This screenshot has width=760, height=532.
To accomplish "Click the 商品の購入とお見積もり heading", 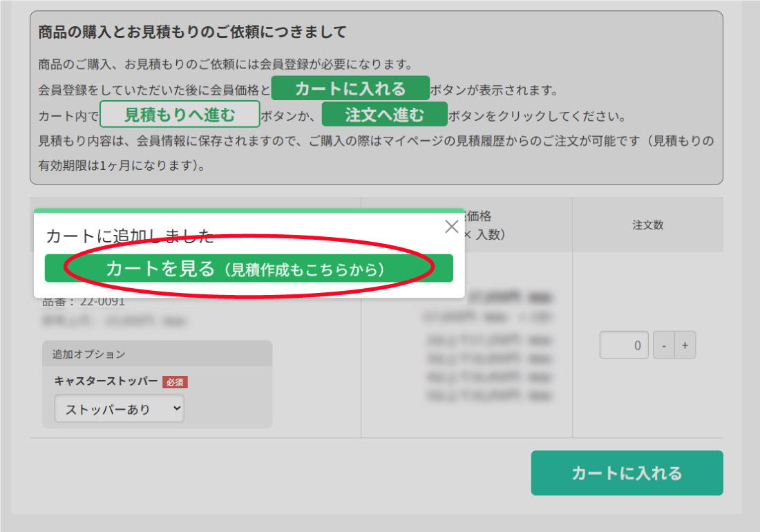I will pos(192,32).
